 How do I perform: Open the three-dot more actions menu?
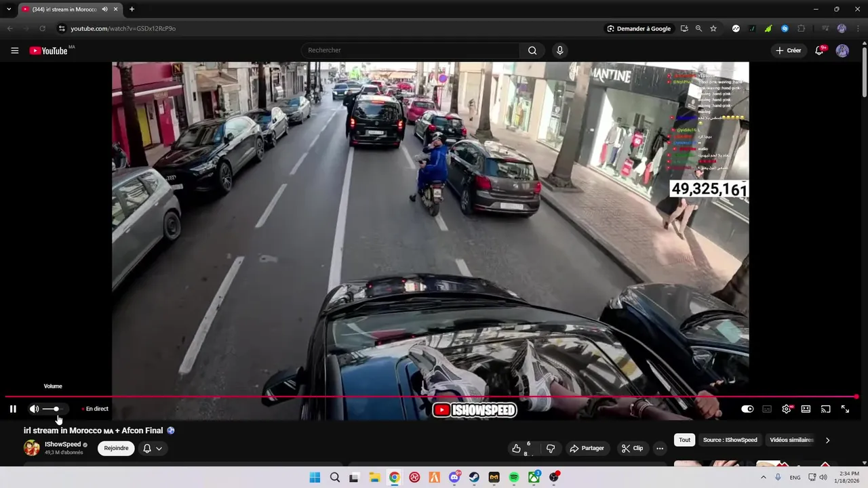pos(660,449)
